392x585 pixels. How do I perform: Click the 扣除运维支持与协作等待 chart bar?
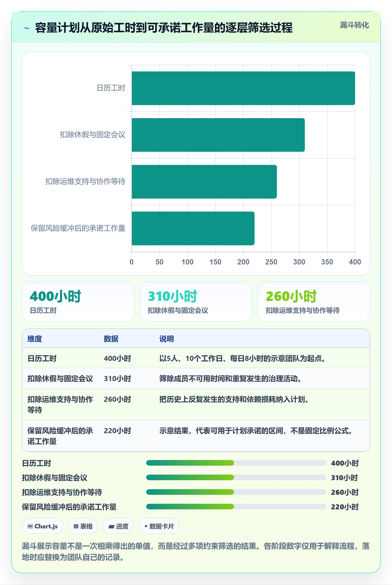pos(204,182)
